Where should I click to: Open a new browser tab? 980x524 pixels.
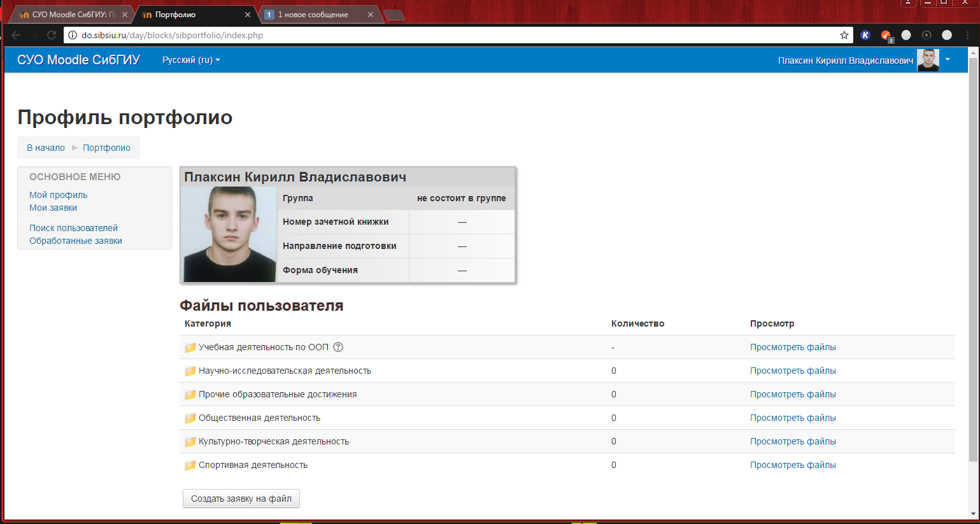[394, 15]
